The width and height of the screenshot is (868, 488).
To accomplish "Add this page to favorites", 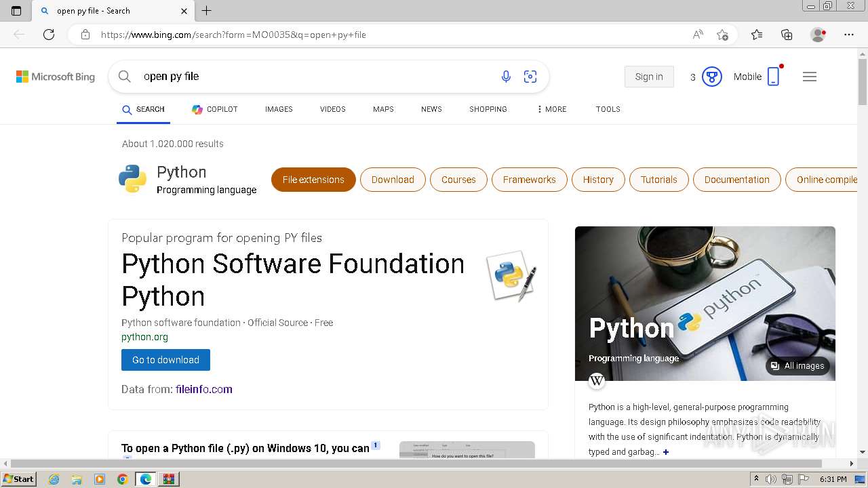I will click(723, 35).
